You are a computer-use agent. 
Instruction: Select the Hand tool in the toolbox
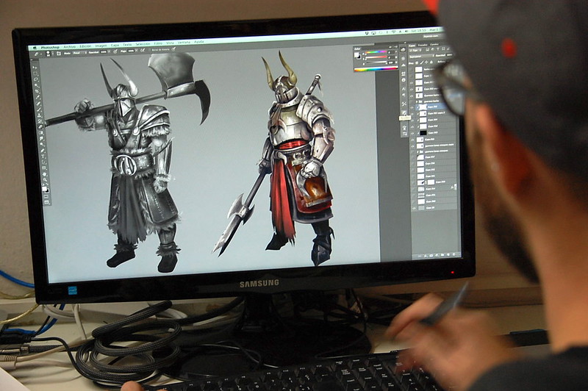pos(44,174)
